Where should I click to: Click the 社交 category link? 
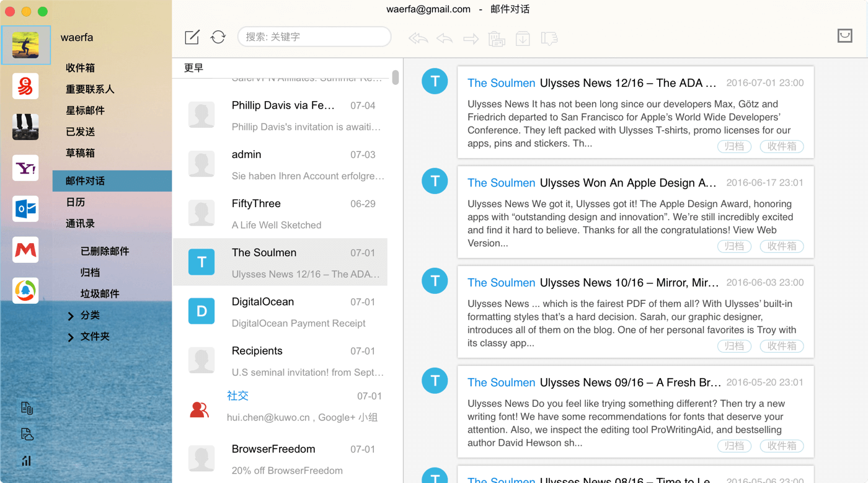237,396
